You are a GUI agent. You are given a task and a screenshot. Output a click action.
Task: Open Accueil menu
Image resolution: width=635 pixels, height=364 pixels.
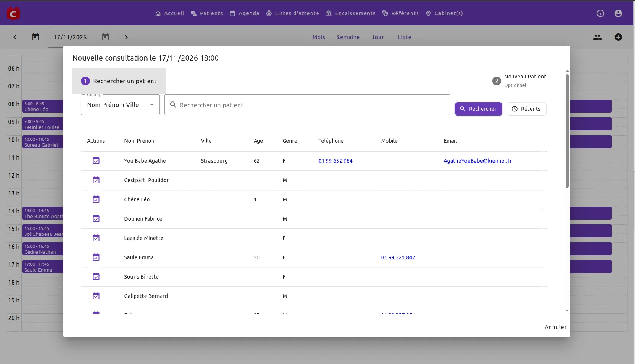tap(169, 13)
